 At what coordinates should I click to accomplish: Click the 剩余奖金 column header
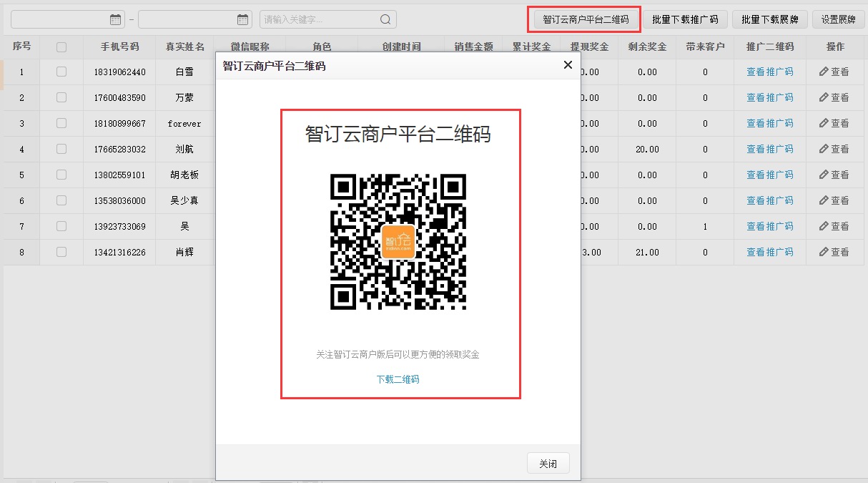coord(647,47)
